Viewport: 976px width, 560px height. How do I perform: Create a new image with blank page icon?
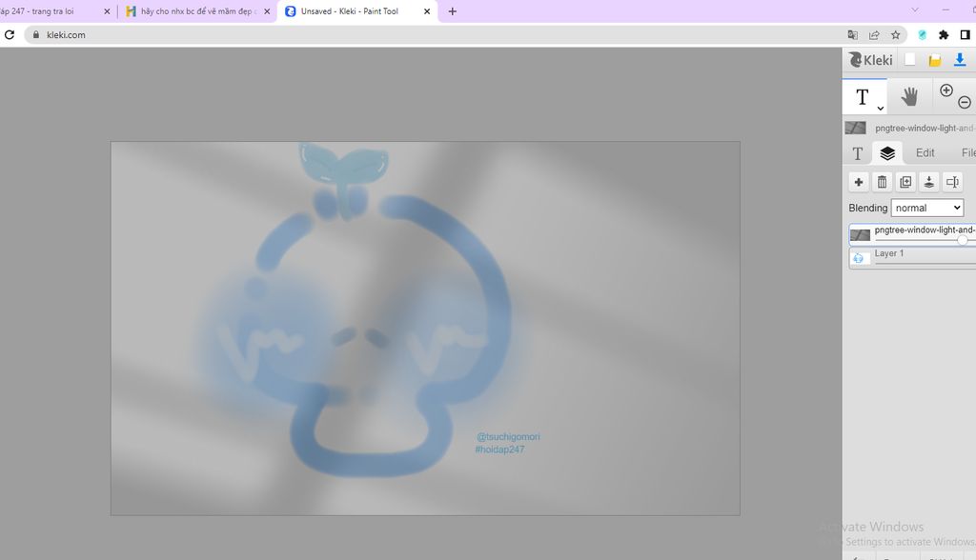(x=910, y=60)
